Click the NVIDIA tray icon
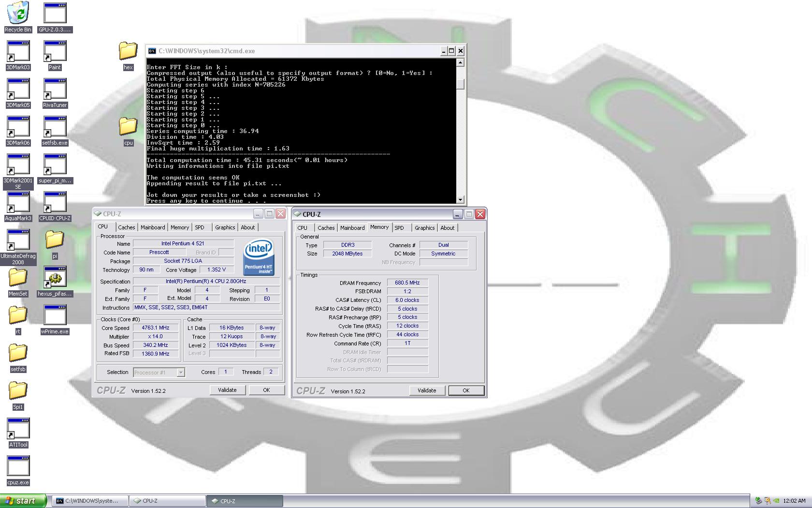Image resolution: width=812 pixels, height=508 pixels. pos(776,501)
